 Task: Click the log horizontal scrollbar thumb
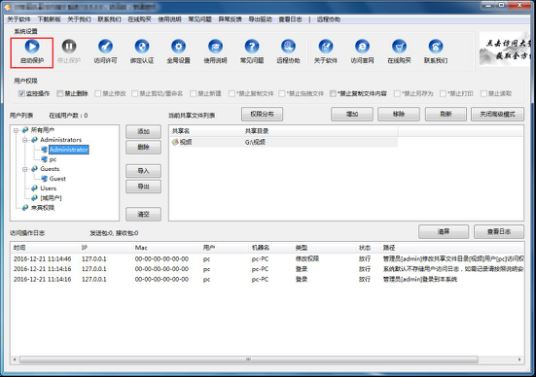[x=249, y=359]
